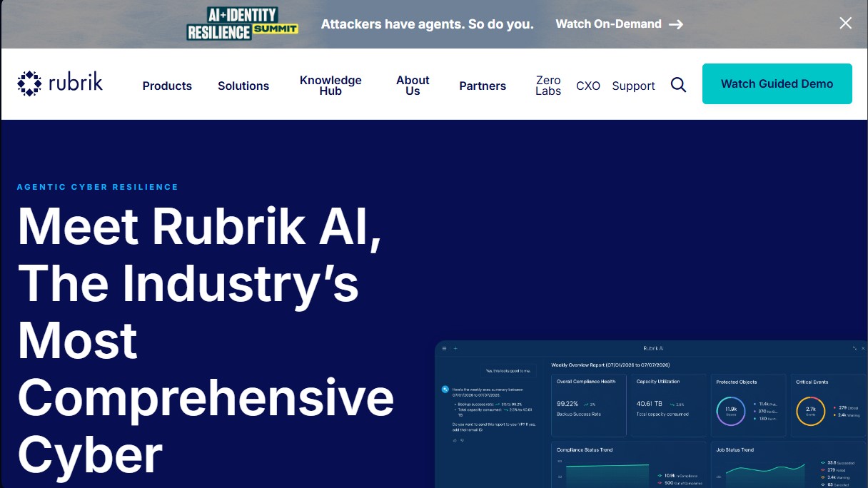The height and width of the screenshot is (488, 868).
Task: Click the 'Yes, this looks good to me.' message
Action: tap(508, 371)
